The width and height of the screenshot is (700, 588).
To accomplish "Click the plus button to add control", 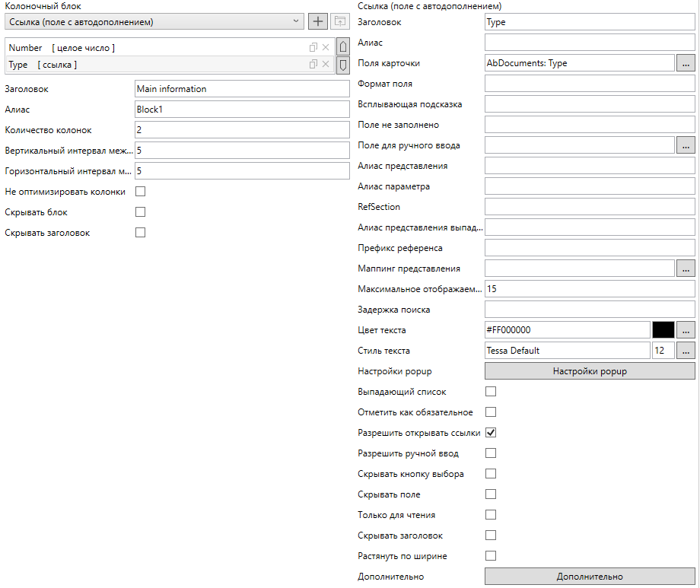I will pyautogui.click(x=319, y=22).
